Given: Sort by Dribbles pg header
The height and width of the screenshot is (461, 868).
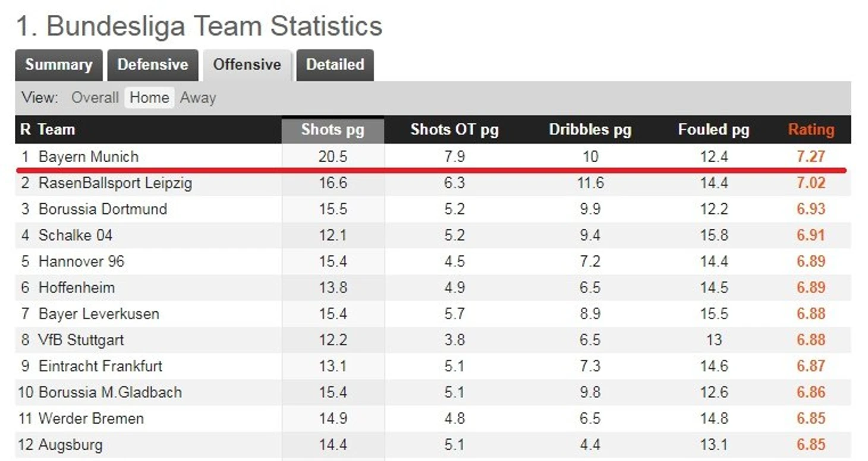Looking at the screenshot, I should (590, 130).
